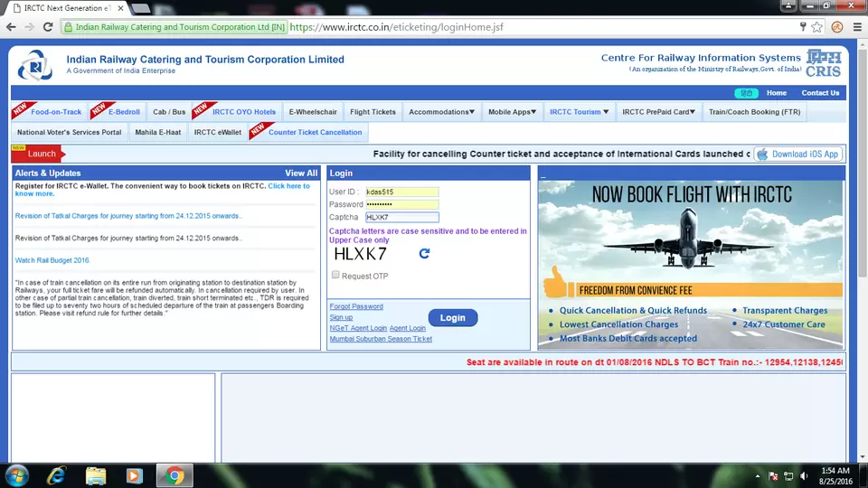Click Chrome icon in taskbar
This screenshot has width=868, height=488.
tap(175, 476)
